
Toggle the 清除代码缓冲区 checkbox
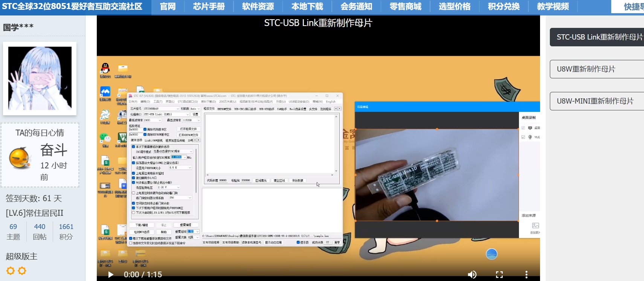pyautogui.click(x=145, y=129)
